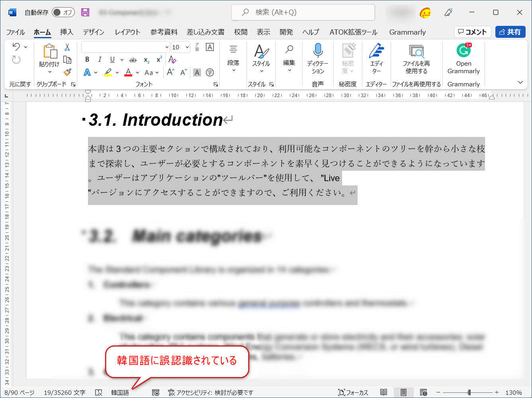
Task: Increase font size with A-up icon
Action: click(170, 72)
